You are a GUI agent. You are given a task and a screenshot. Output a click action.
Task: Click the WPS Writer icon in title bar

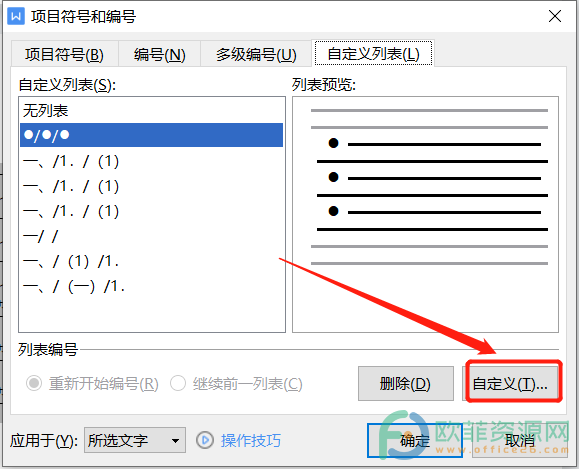click(16, 16)
